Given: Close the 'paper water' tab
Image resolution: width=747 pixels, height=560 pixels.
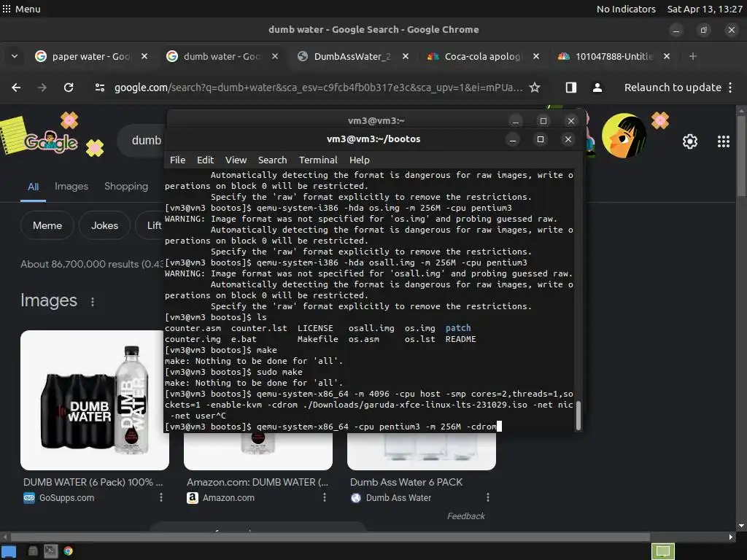Looking at the screenshot, I should click(x=144, y=56).
